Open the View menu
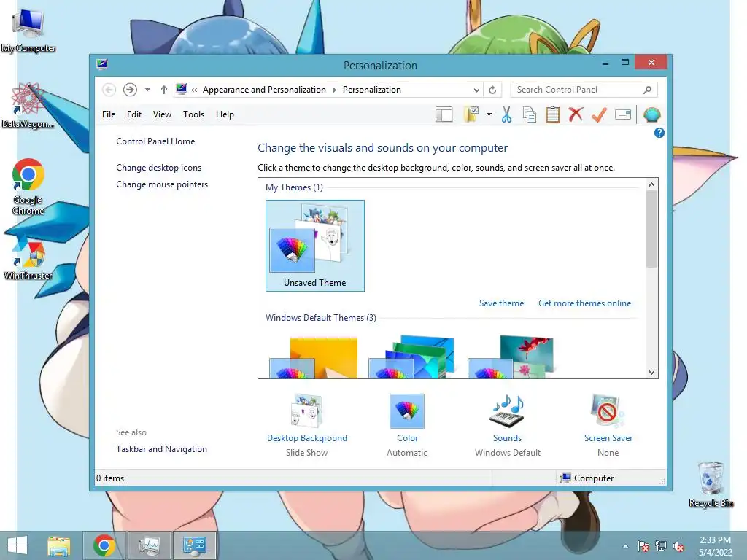Image resolution: width=747 pixels, height=560 pixels. click(162, 114)
